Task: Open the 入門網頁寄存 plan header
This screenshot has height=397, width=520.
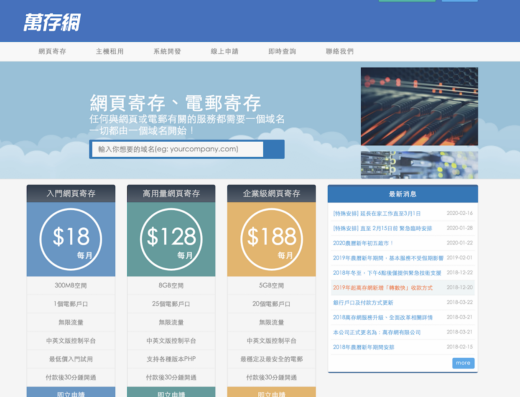Action: [71, 194]
